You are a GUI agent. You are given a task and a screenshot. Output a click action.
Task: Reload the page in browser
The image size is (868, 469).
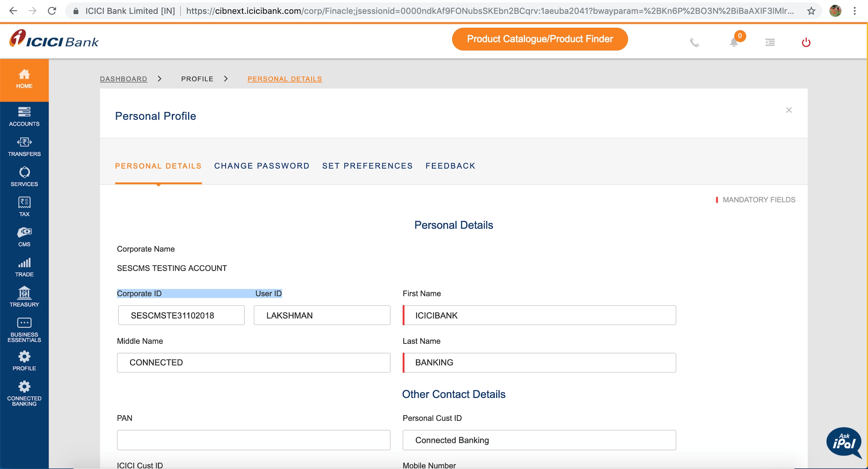point(52,11)
